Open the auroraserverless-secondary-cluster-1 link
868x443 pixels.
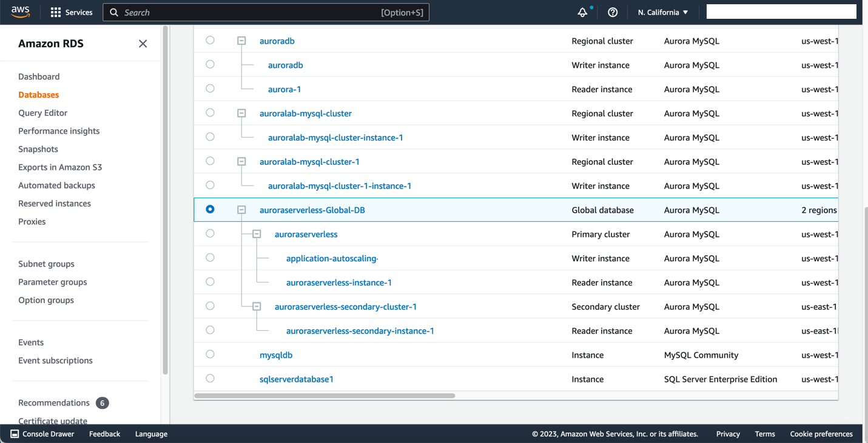(x=346, y=307)
